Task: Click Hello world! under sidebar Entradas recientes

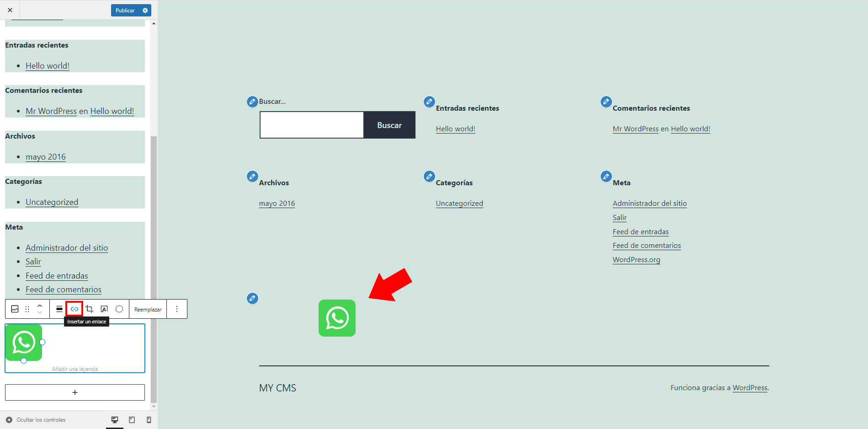Action: (48, 66)
